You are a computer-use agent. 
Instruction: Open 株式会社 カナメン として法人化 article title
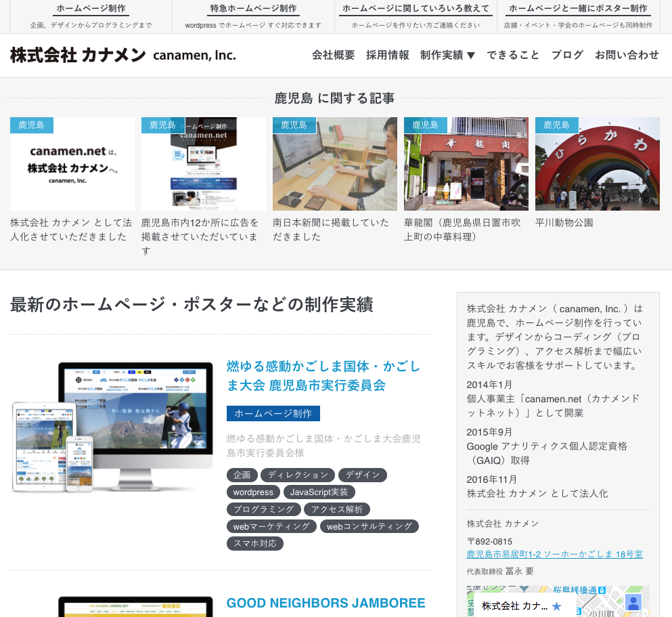pos(71,230)
